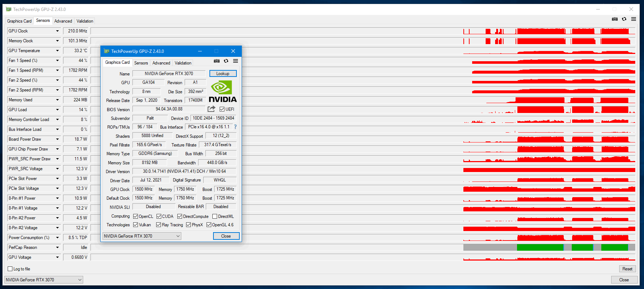Screen dimensions: 644x289
Task: Switch to Validation tab in the front window
Action: pos(183,63)
